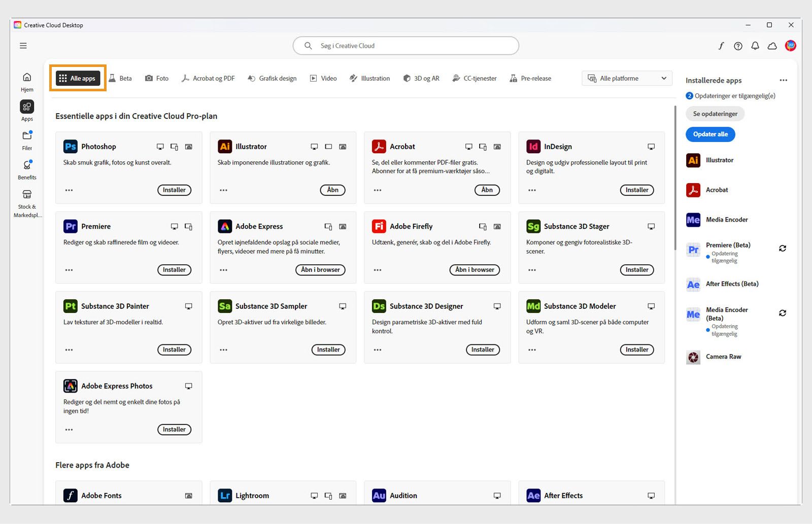The height and width of the screenshot is (524, 812).
Task: Open the Apps section in the left sidebar
Action: [26, 110]
